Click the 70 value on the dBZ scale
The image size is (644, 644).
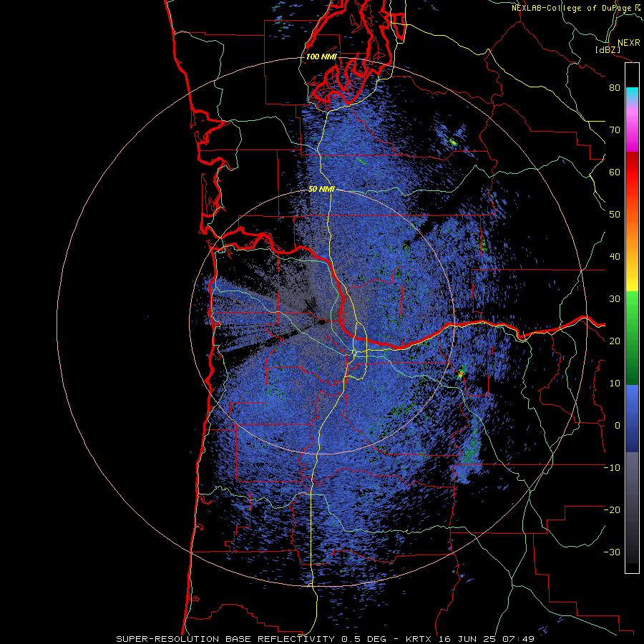615,130
